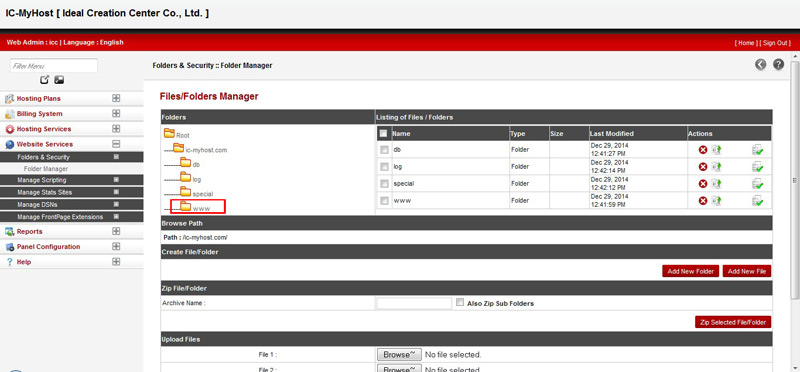Click Browse button for File 1
The width and height of the screenshot is (800, 372).
399,354
